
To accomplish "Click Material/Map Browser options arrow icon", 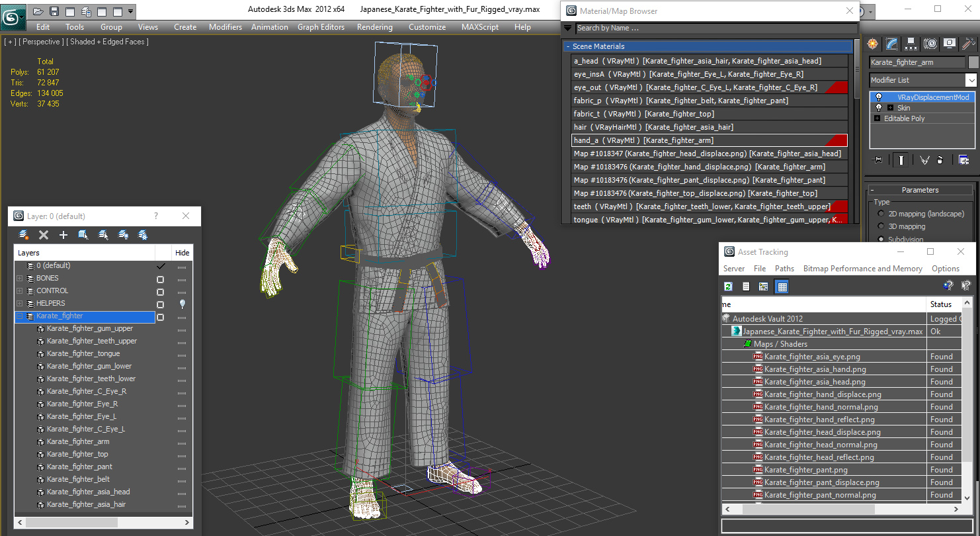I will (x=567, y=28).
